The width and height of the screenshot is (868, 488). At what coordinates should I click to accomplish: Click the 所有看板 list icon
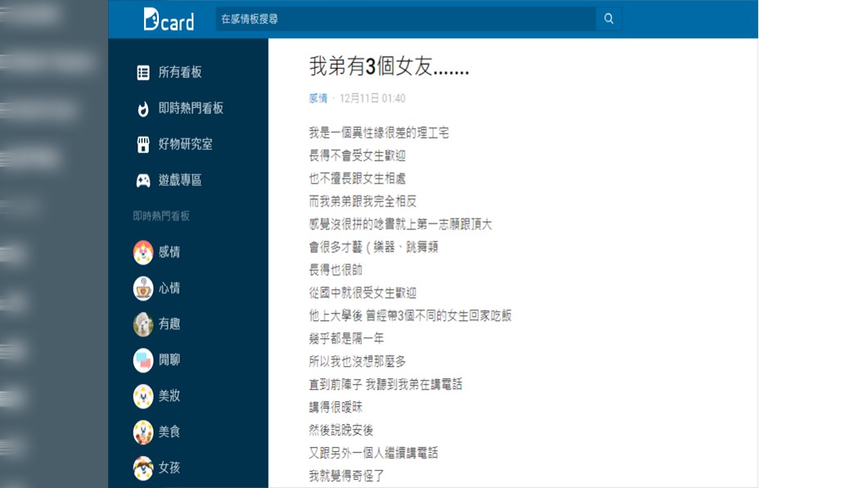click(x=142, y=73)
